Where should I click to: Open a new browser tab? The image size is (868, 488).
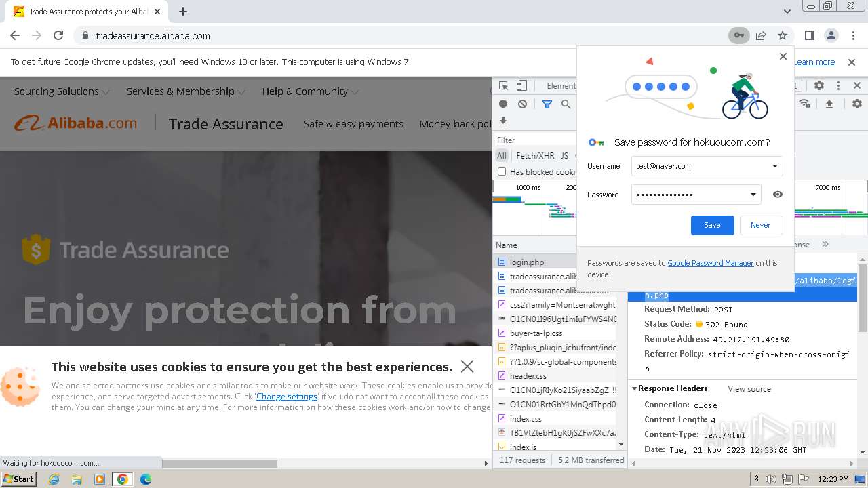pyautogui.click(x=183, y=12)
